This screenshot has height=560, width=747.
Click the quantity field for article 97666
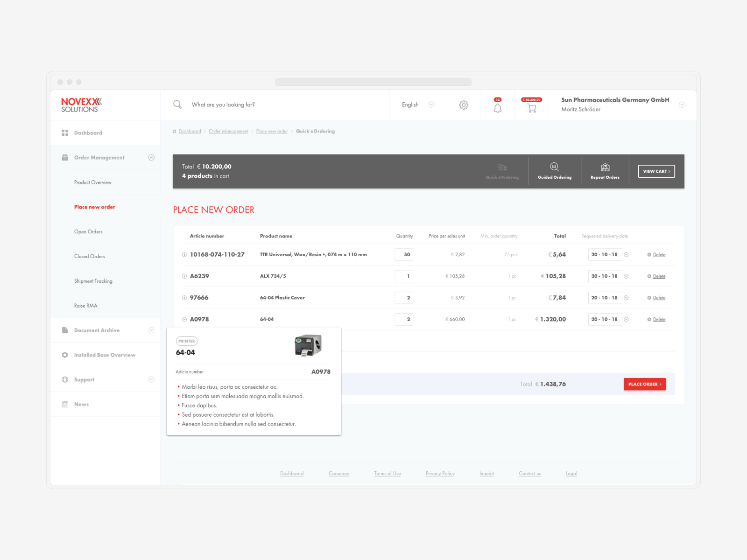click(404, 298)
